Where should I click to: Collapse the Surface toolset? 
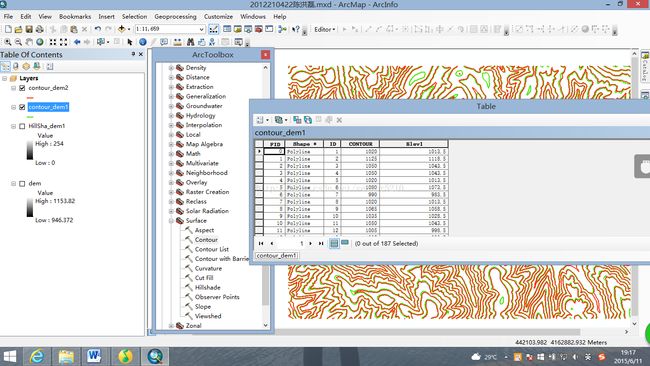coord(171,221)
